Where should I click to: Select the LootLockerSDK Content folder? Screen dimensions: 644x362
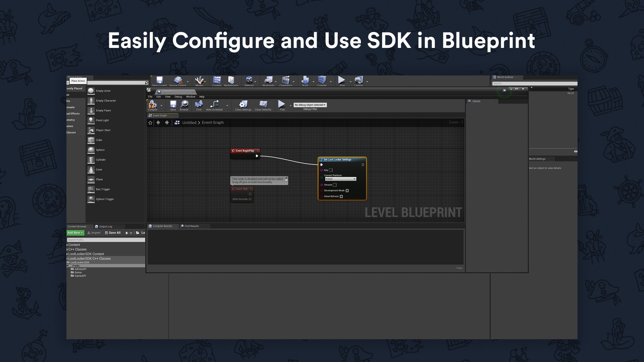coord(86,254)
